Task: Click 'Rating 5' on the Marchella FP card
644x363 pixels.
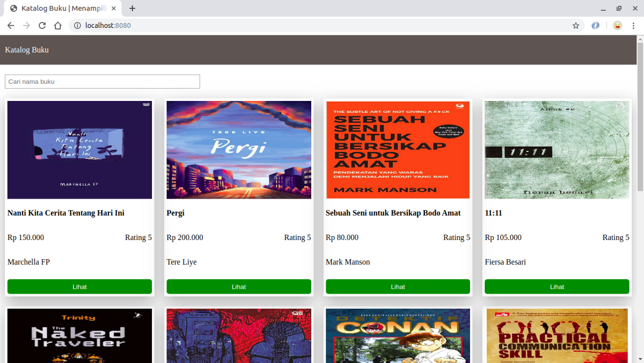Action: point(138,237)
